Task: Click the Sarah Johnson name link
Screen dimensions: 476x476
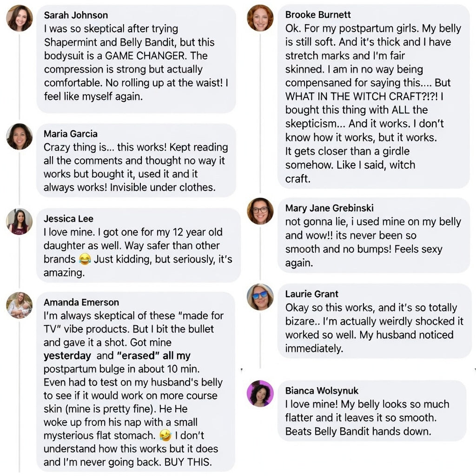Action: [x=76, y=15]
